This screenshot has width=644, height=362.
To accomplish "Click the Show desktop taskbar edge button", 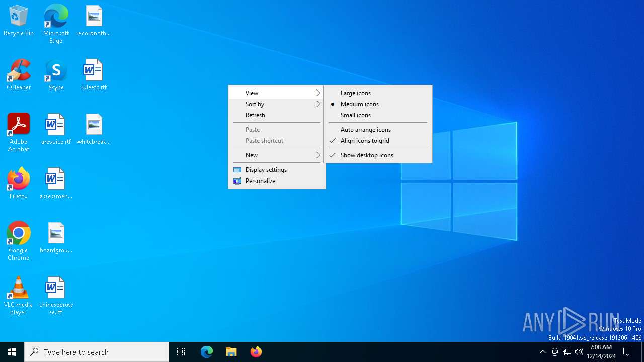I will pyautogui.click(x=642, y=352).
